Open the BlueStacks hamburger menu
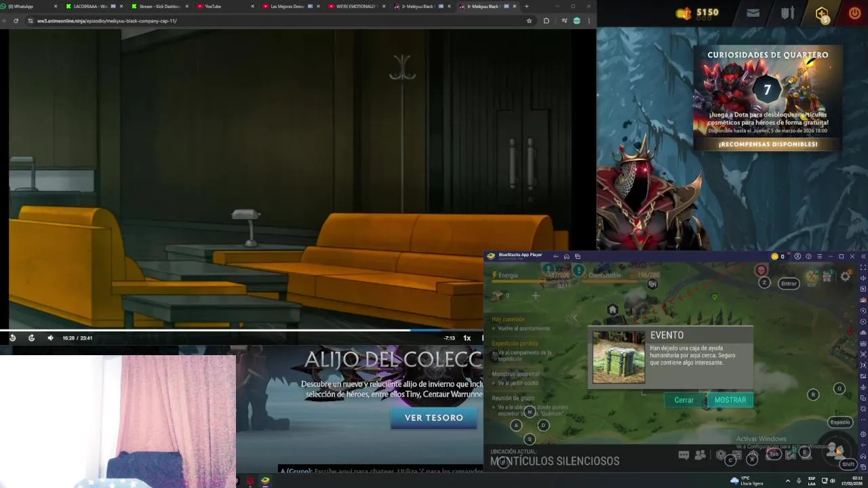This screenshot has height=488, width=868. (x=819, y=256)
